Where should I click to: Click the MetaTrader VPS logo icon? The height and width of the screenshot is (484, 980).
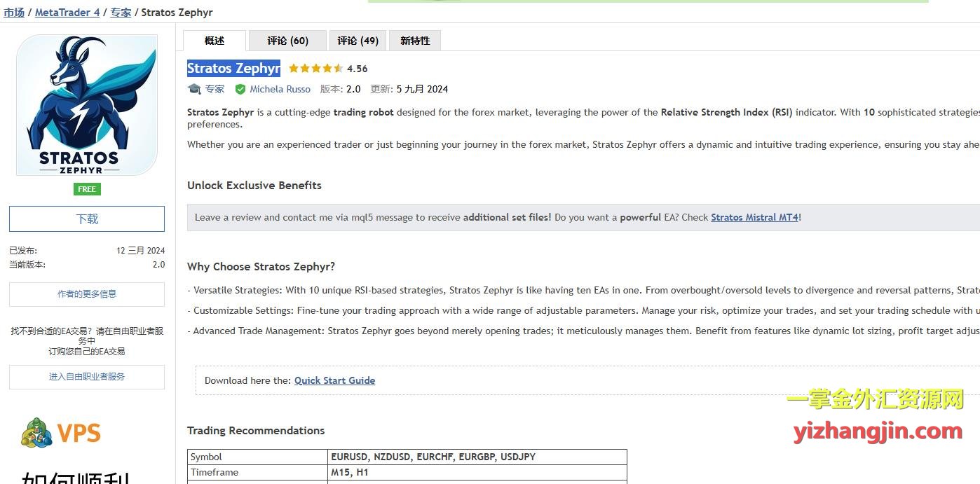[x=36, y=433]
